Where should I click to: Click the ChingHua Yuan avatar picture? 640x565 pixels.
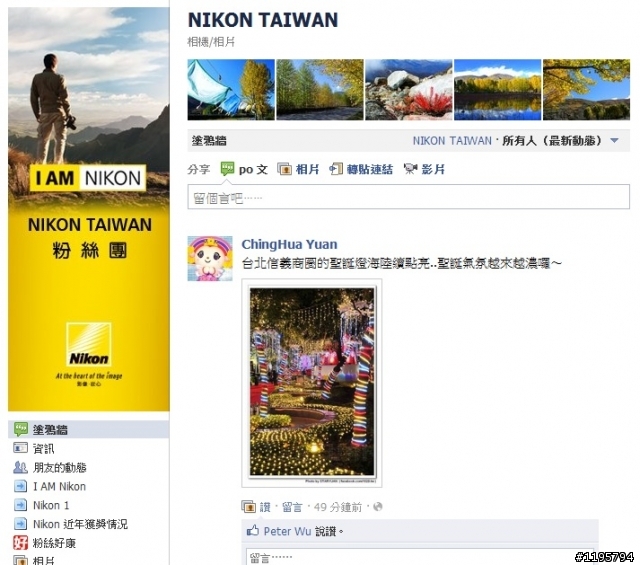tap(210, 258)
